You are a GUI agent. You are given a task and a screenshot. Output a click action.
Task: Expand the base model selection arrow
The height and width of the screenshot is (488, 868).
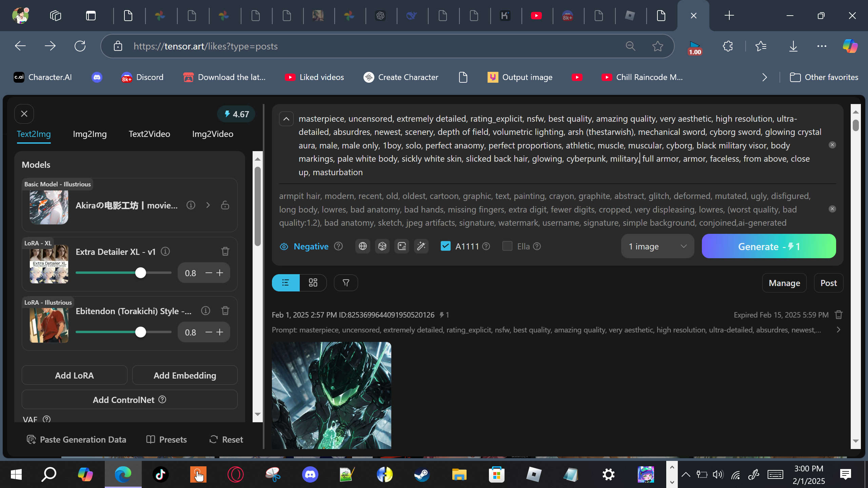pos(208,205)
